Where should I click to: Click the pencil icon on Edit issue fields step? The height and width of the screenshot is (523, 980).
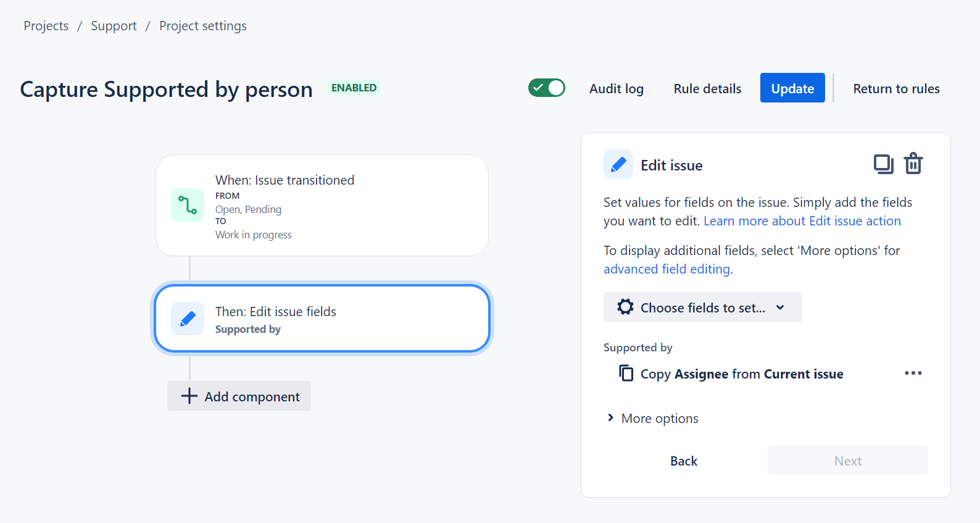pos(188,319)
